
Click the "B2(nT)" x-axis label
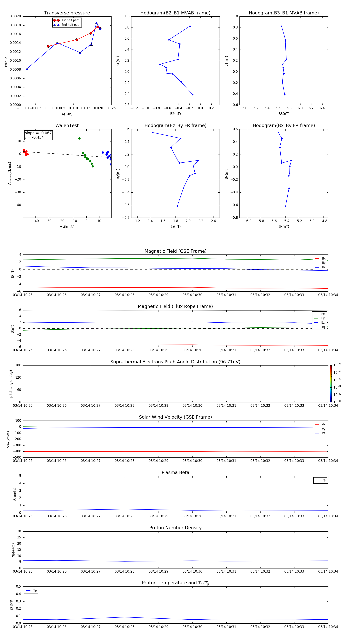[175, 114]
